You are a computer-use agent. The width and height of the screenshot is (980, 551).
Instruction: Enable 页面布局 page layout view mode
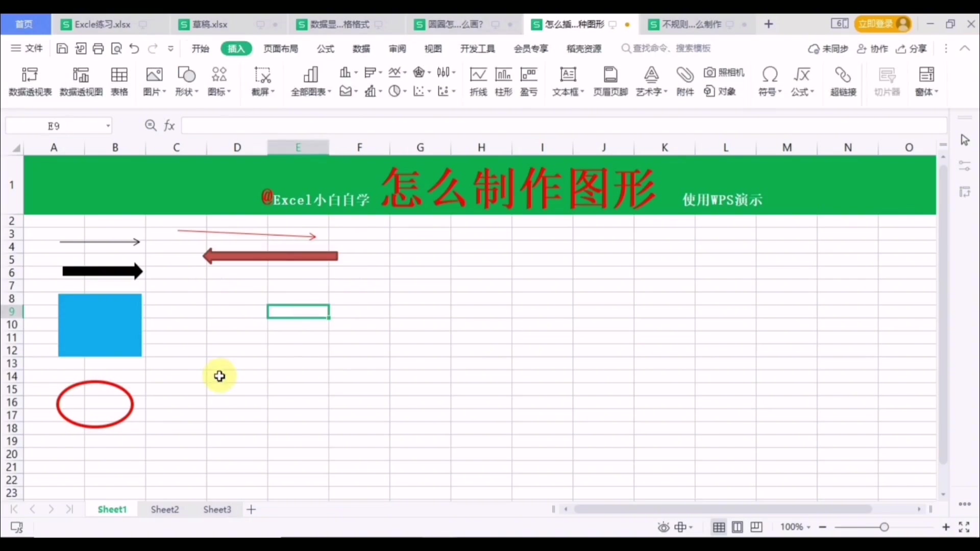(738, 527)
